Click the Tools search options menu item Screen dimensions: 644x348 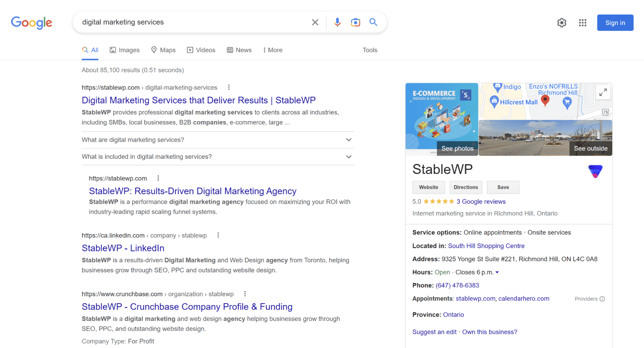tap(370, 50)
